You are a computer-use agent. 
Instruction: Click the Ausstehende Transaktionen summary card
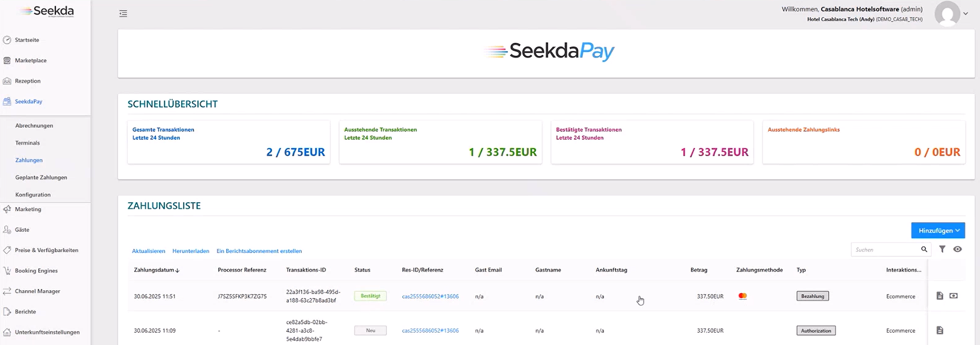pos(440,142)
